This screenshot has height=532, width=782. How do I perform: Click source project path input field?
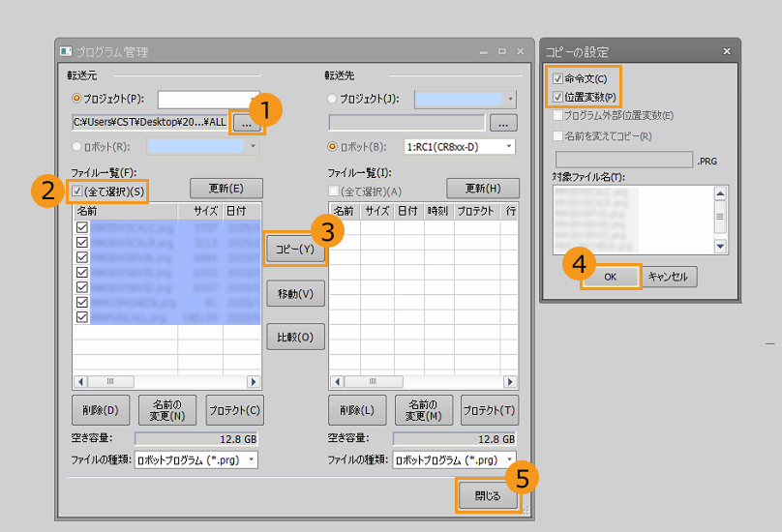(x=150, y=123)
